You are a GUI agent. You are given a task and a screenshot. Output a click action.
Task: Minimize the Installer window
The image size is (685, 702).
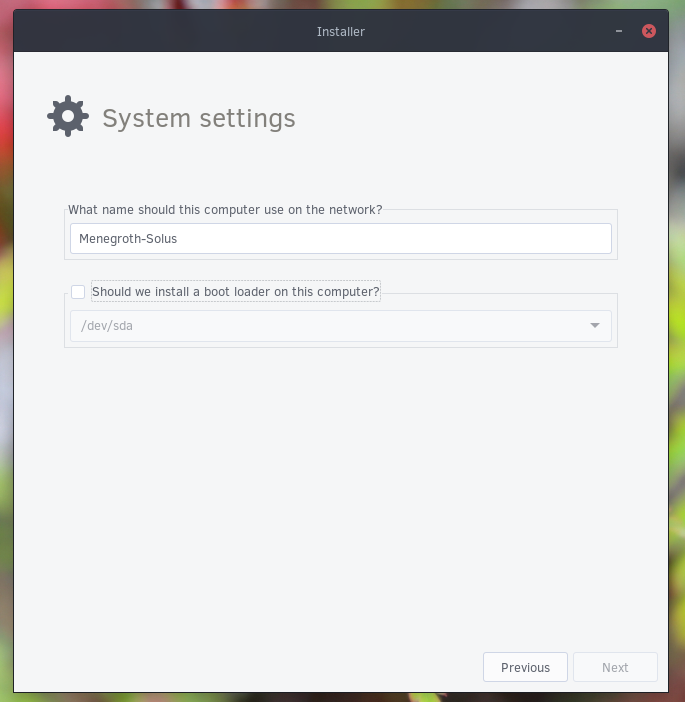pos(619,31)
